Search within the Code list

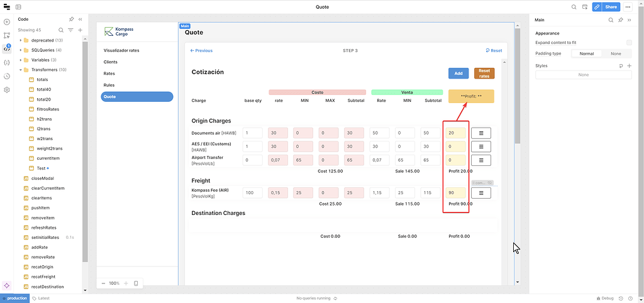click(x=61, y=30)
